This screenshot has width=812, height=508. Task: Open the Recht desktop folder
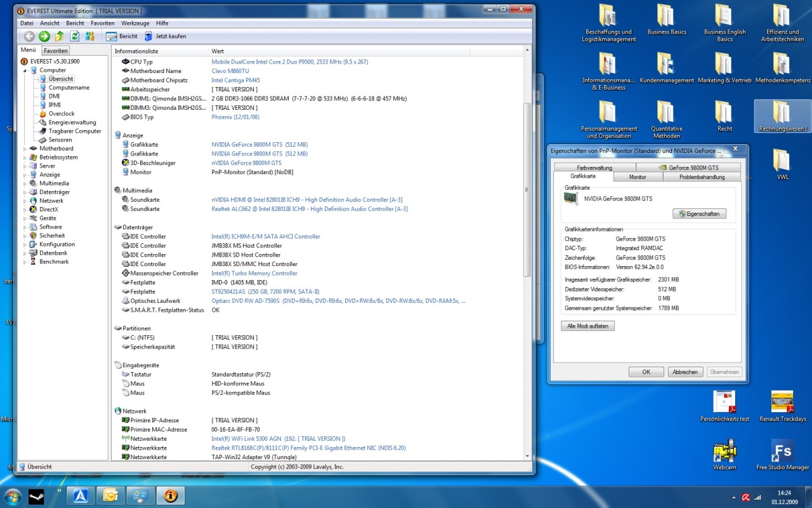tap(724, 116)
